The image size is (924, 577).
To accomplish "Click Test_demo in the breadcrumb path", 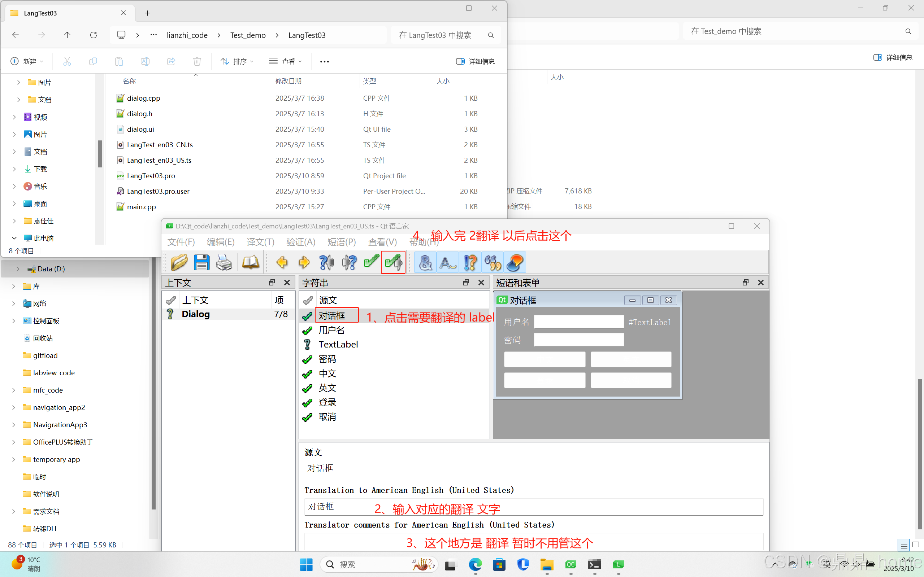I will pos(248,35).
